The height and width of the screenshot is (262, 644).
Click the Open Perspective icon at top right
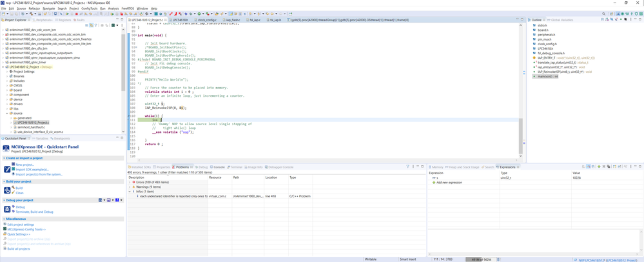click(612, 14)
